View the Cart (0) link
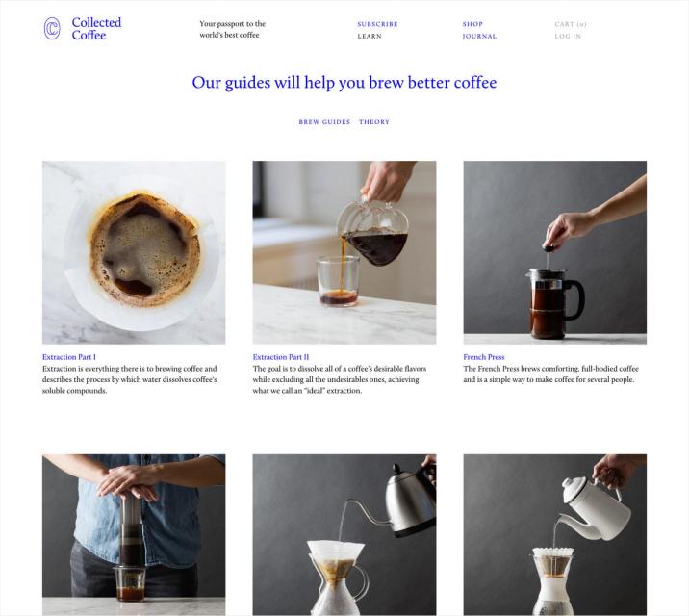Image resolution: width=689 pixels, height=616 pixels. (571, 24)
